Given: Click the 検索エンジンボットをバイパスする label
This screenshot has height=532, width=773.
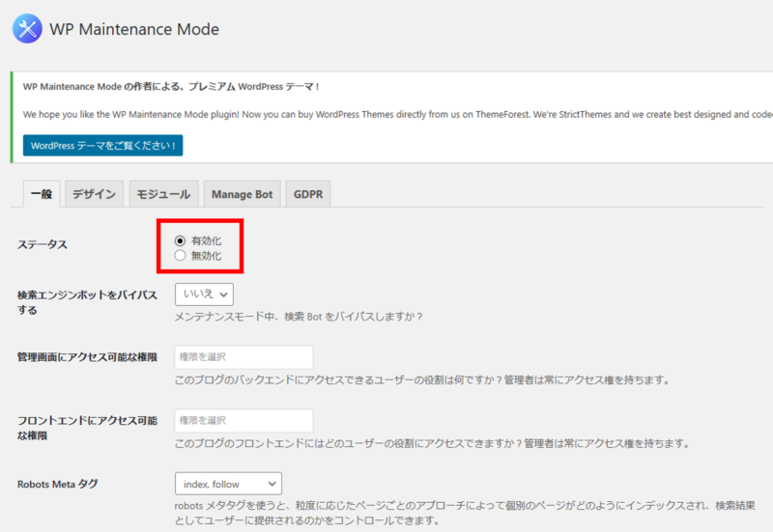Looking at the screenshot, I should coord(87,302).
